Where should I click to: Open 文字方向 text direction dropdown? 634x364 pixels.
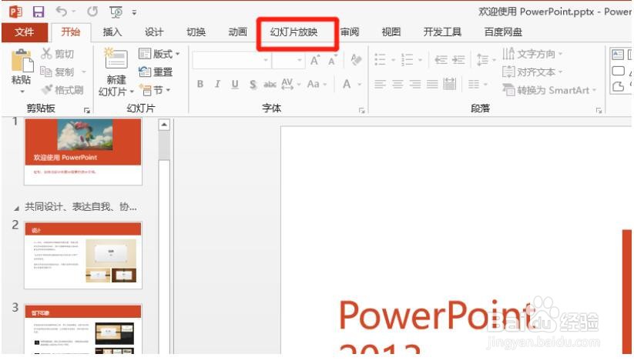(532, 54)
